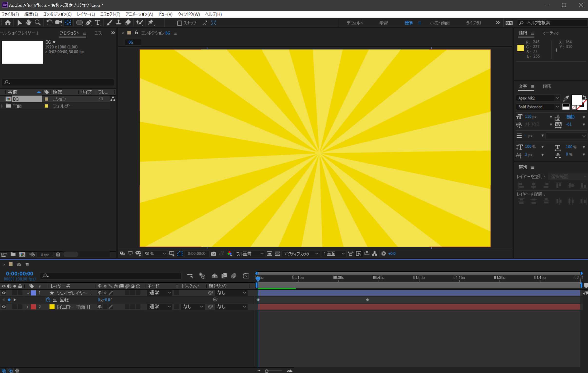
Task: Open the 50 % magnification dropdown
Action: pyautogui.click(x=155, y=254)
